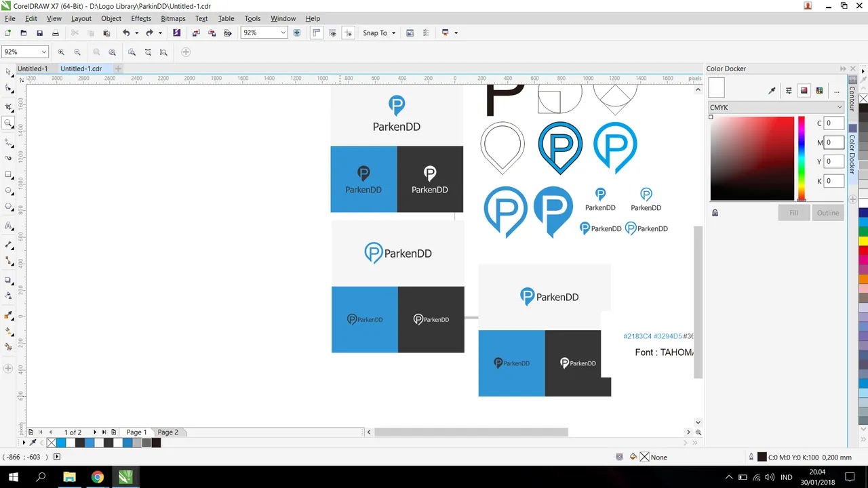Activate the Zoom tool in toolbox

pyautogui.click(x=8, y=123)
